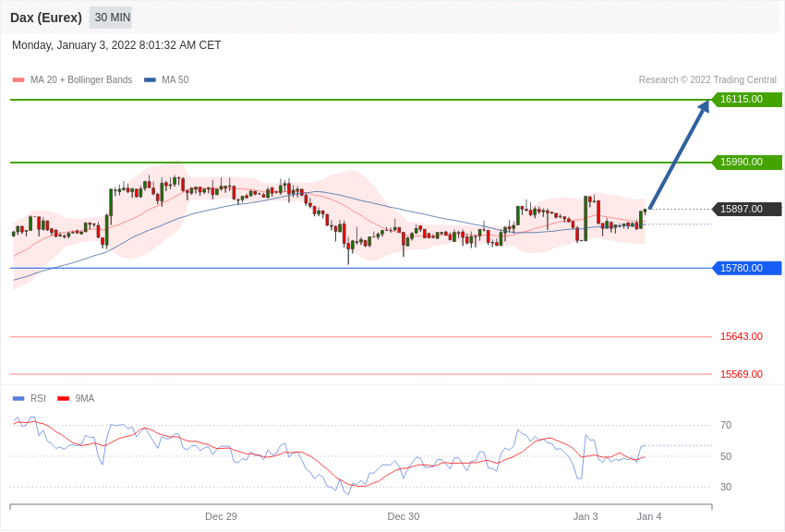Click the Dec 29 axis date
This screenshot has height=532, width=785.
[221, 516]
